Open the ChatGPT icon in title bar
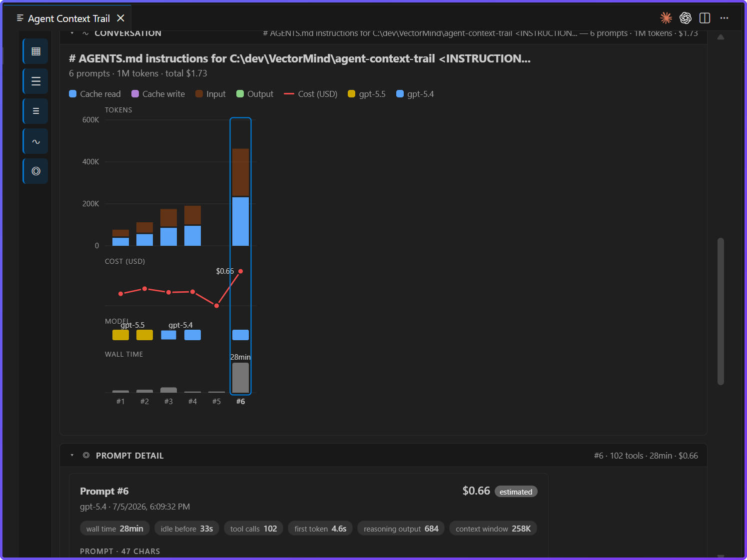747x560 pixels. pos(686,18)
